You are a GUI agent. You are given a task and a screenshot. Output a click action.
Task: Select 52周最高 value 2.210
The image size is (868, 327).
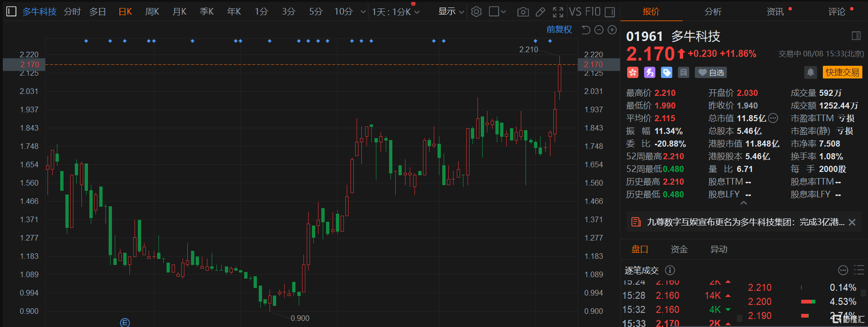click(x=674, y=156)
